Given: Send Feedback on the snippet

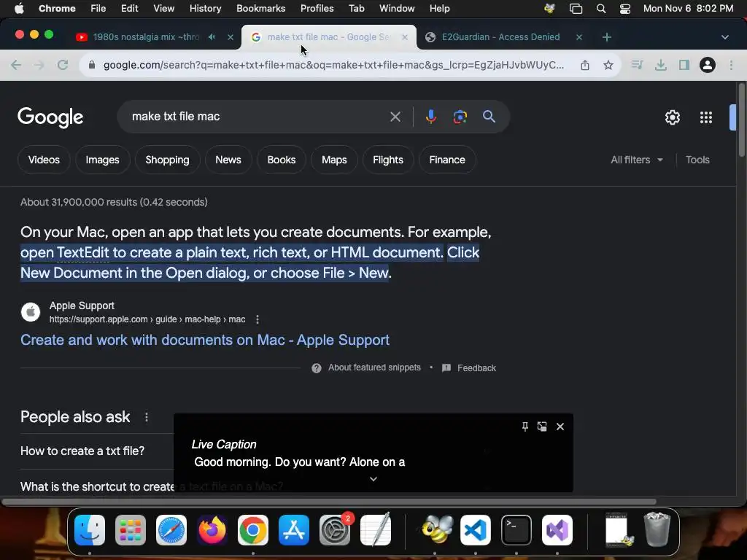Looking at the screenshot, I should pyautogui.click(x=469, y=368).
